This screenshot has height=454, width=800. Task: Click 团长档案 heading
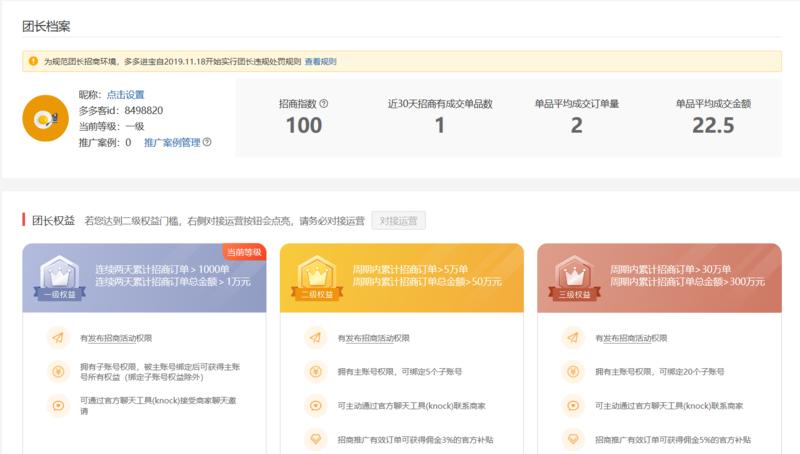[46, 27]
